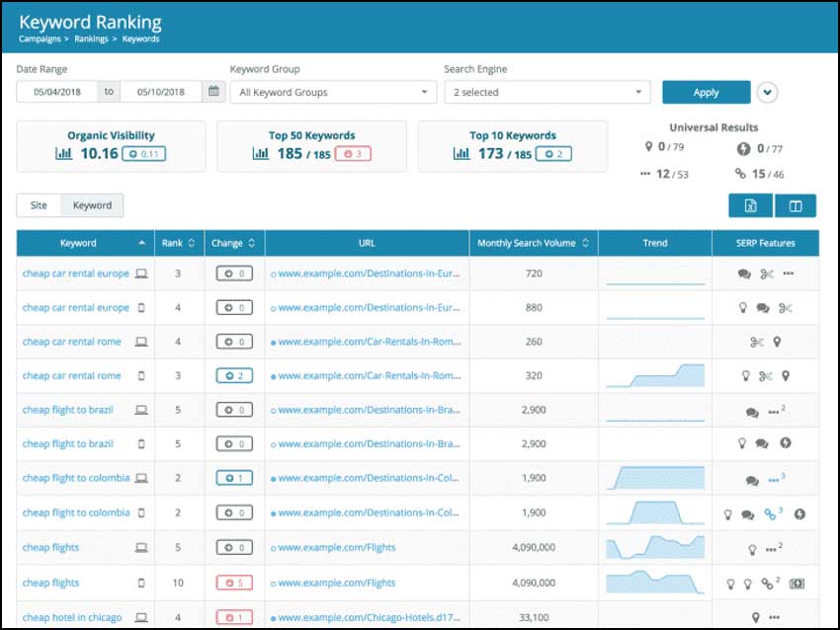
Task: Click the Top 10 Keywords chart icon
Action: click(462, 154)
